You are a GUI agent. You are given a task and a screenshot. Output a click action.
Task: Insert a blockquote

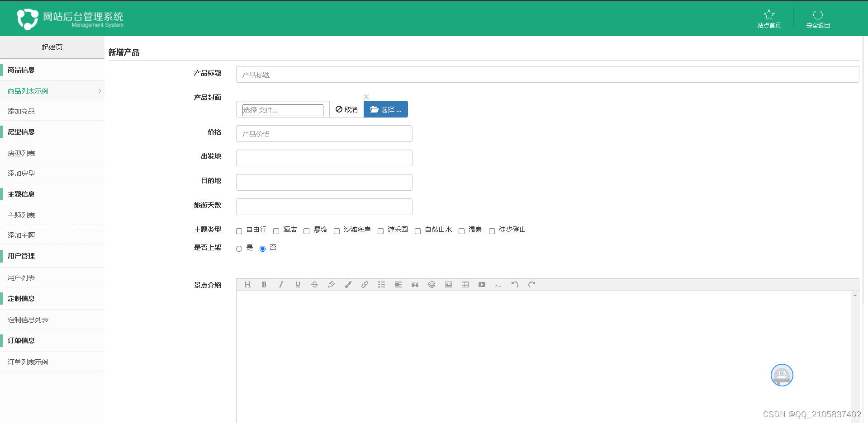click(x=415, y=285)
